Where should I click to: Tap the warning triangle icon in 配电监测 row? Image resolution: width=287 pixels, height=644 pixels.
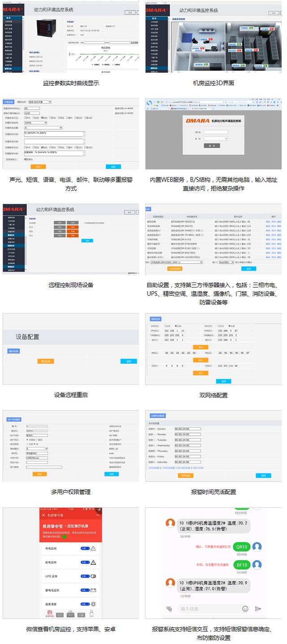click(x=93, y=562)
